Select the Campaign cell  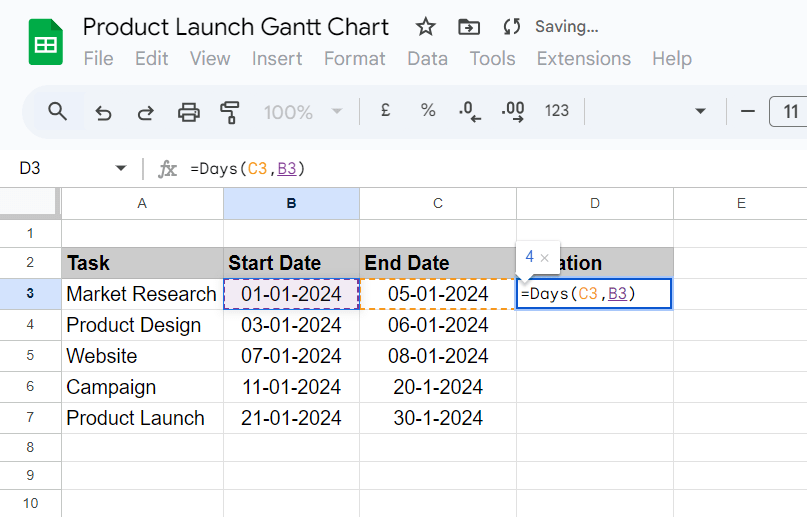pyautogui.click(x=143, y=386)
